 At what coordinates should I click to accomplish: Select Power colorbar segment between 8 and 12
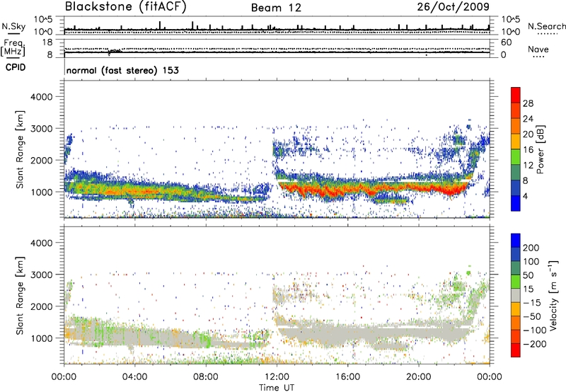coord(516,173)
